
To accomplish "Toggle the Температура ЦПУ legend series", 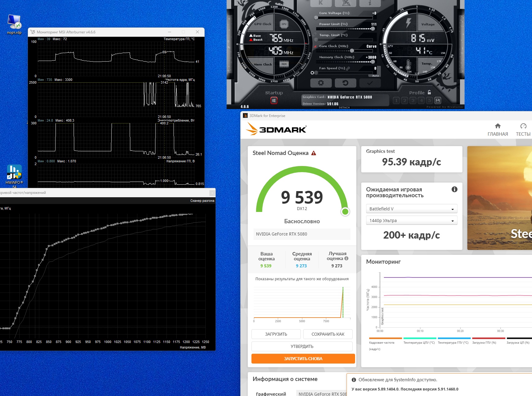I will 419,341.
